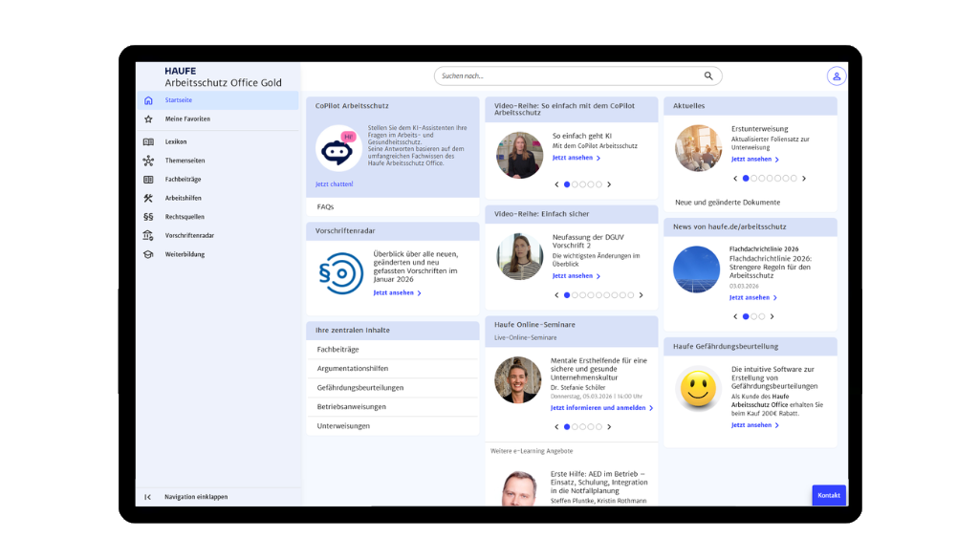Click into the Suchen nach search field

(x=569, y=75)
